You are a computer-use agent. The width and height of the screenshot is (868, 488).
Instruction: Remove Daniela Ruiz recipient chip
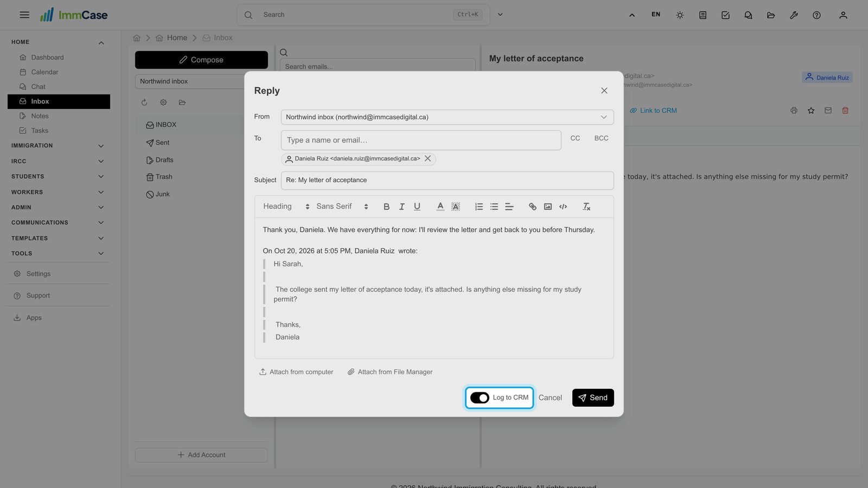click(427, 158)
